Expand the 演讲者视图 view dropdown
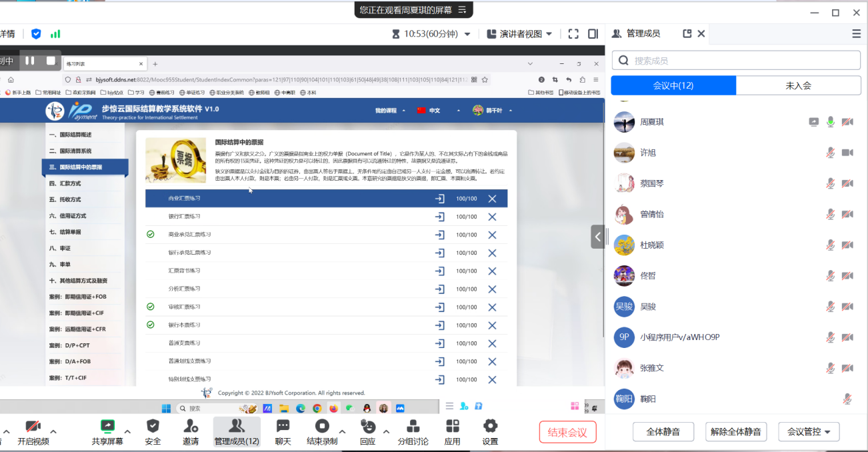The image size is (868, 452). (520, 34)
